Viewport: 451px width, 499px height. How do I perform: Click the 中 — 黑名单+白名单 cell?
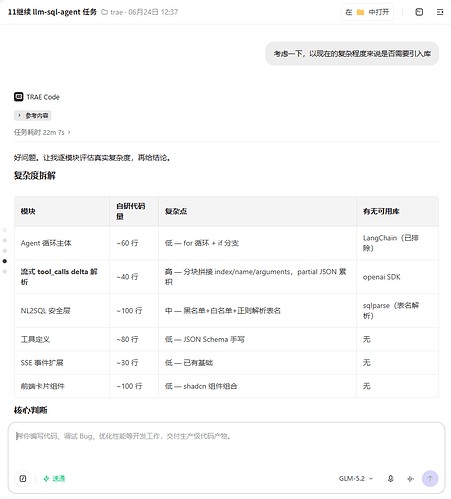[x=257, y=311]
